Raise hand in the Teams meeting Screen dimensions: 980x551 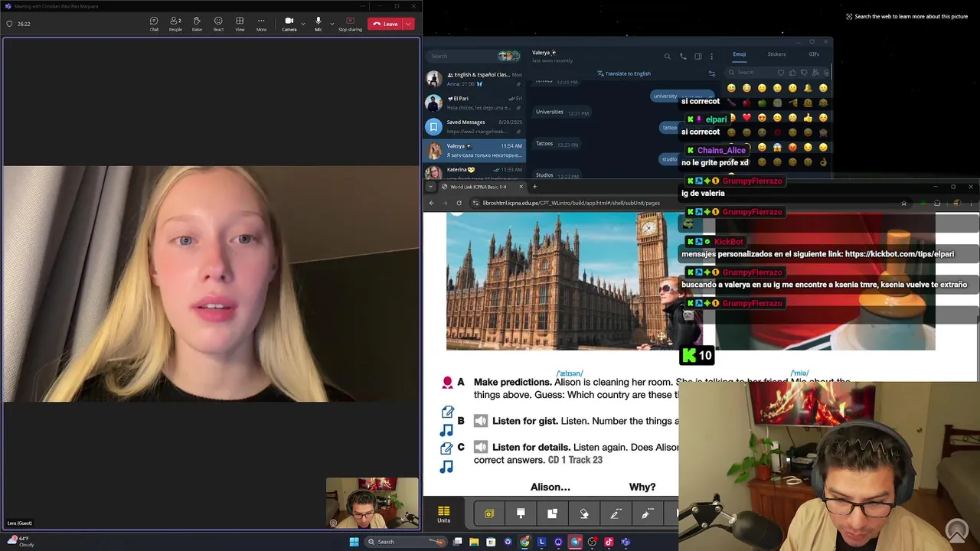coord(197,24)
